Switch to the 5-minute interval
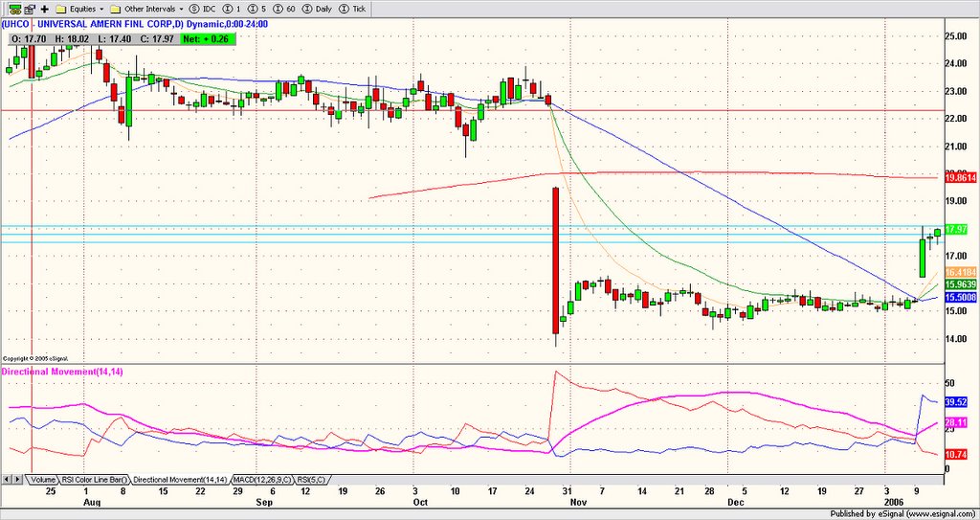 [x=256, y=10]
